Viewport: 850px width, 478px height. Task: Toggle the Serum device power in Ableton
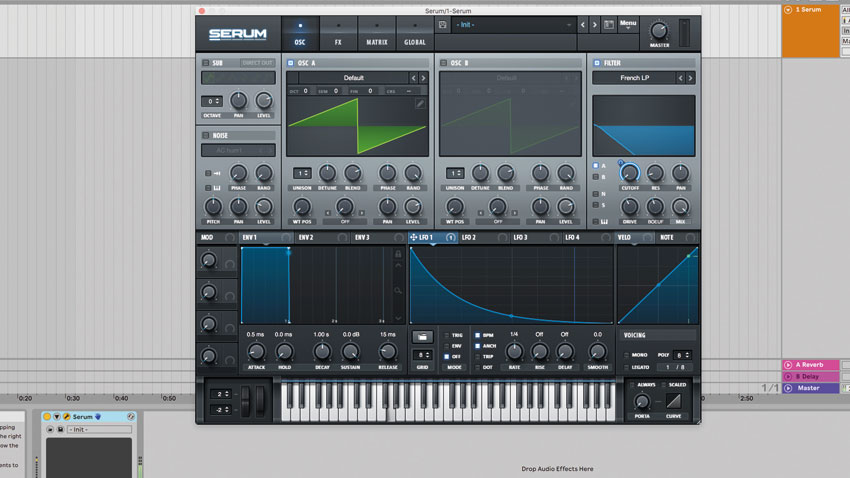tap(47, 417)
